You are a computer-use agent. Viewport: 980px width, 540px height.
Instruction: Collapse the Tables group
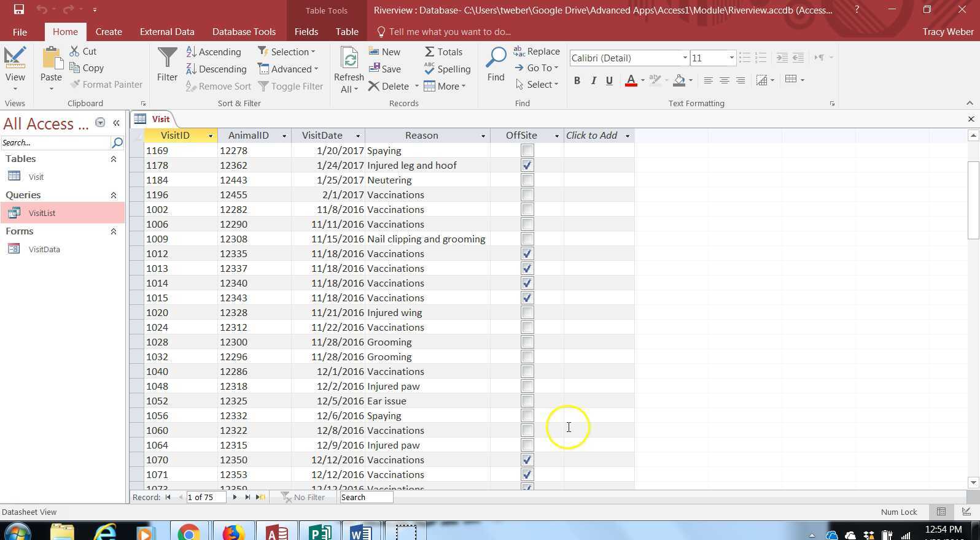(x=114, y=159)
